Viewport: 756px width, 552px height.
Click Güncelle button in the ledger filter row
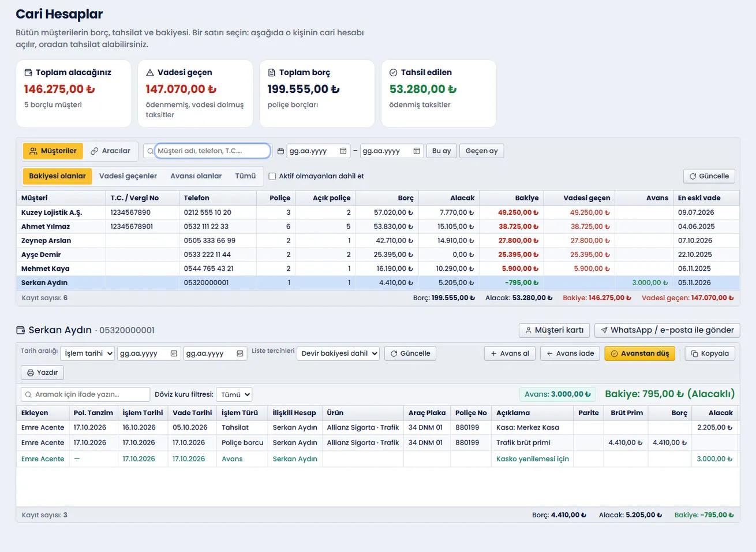pos(410,353)
